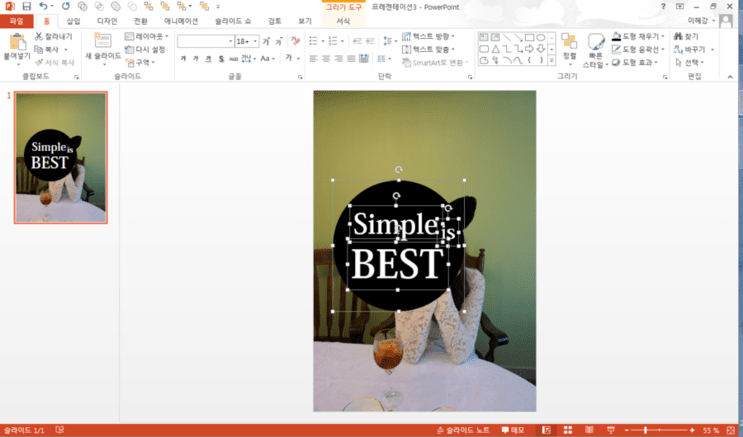Click 슬라이드 노트 in status bar

(463, 430)
